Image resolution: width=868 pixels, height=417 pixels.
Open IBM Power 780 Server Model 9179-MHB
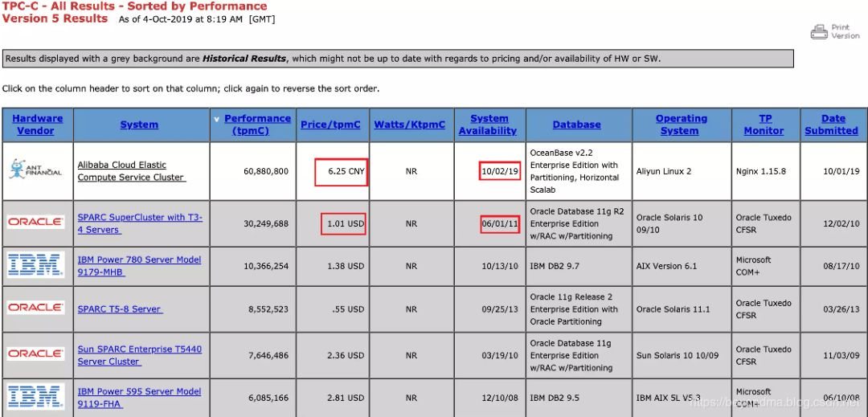pos(140,265)
